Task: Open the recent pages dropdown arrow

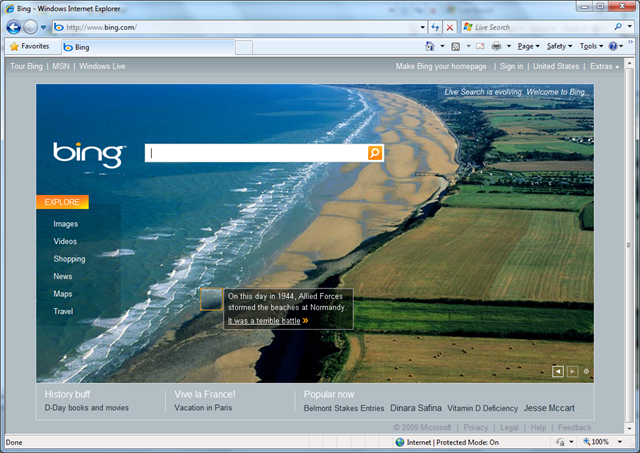Action: pos(43,27)
